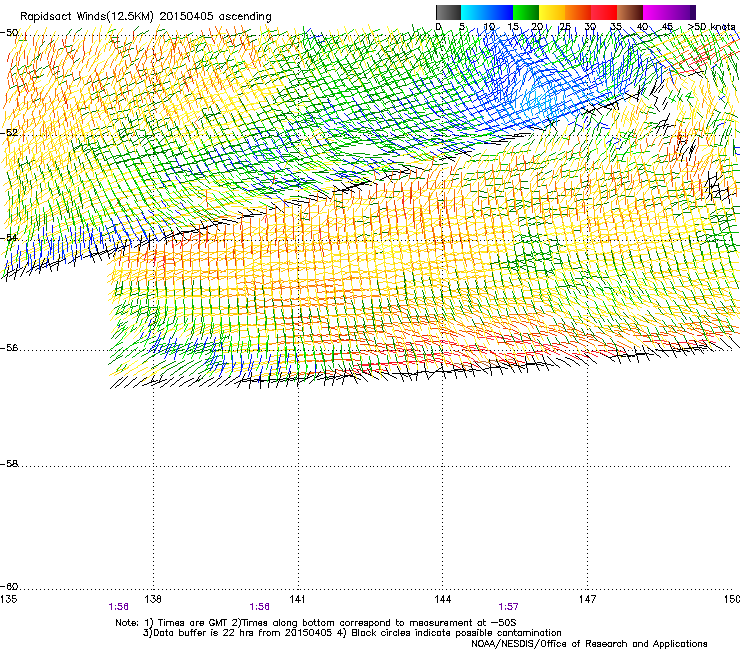Image resolution: width=740 pixels, height=650 pixels.
Task: Click the 138 longitude axis label
Action: tap(153, 599)
